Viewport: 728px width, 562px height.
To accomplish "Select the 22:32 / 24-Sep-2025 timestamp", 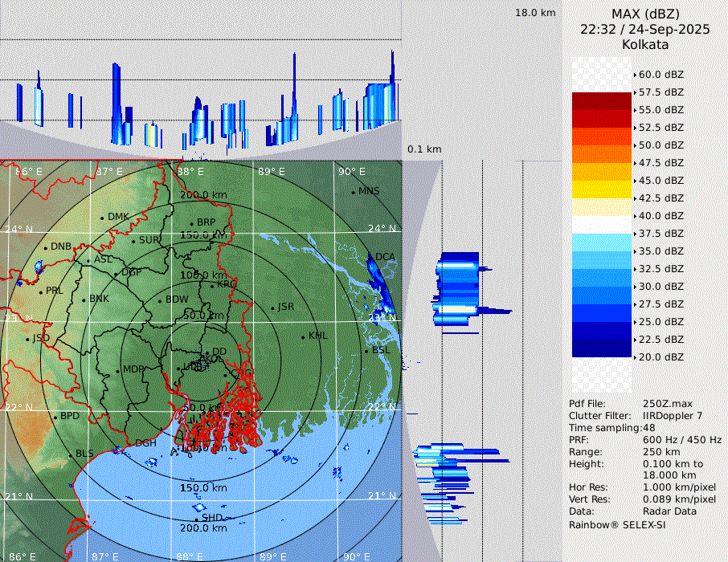I will 645,29.
